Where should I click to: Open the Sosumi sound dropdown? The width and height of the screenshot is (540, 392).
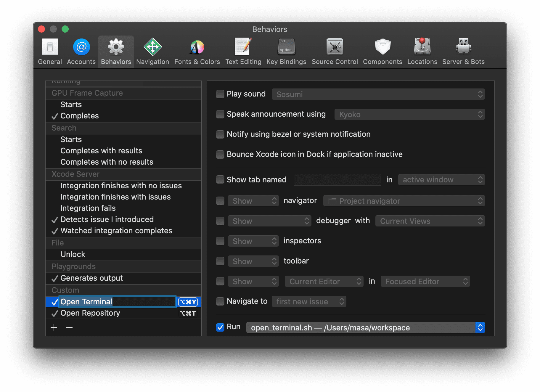click(378, 94)
